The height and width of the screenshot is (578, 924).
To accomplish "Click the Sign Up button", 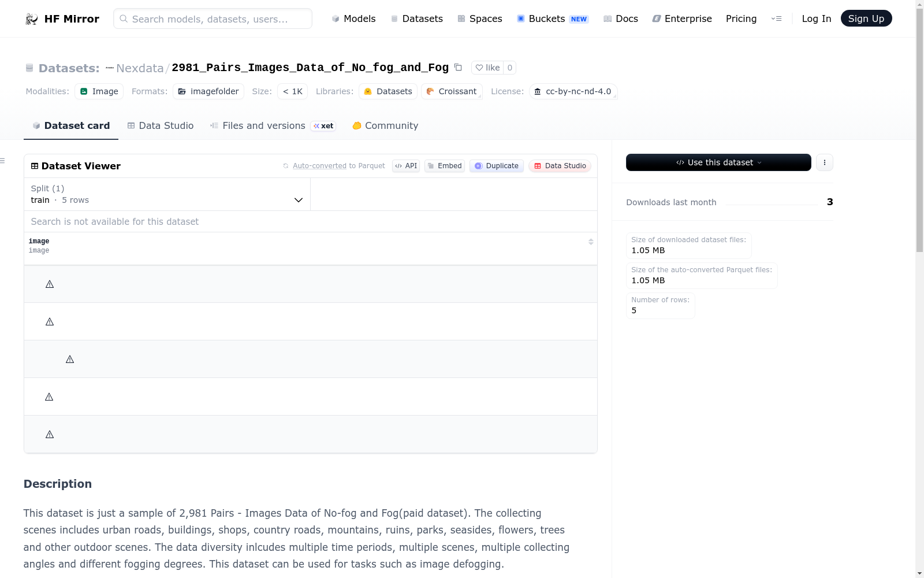I will pos(866,18).
